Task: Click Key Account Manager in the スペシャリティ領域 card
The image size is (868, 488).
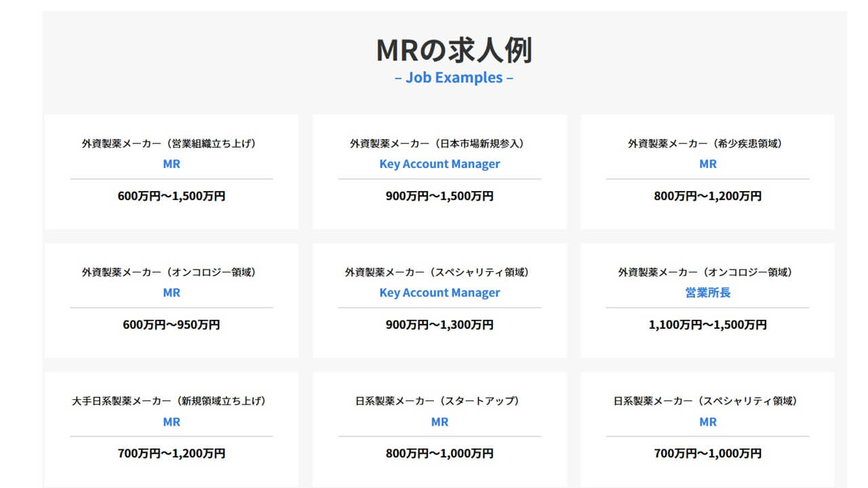Action: click(x=439, y=292)
